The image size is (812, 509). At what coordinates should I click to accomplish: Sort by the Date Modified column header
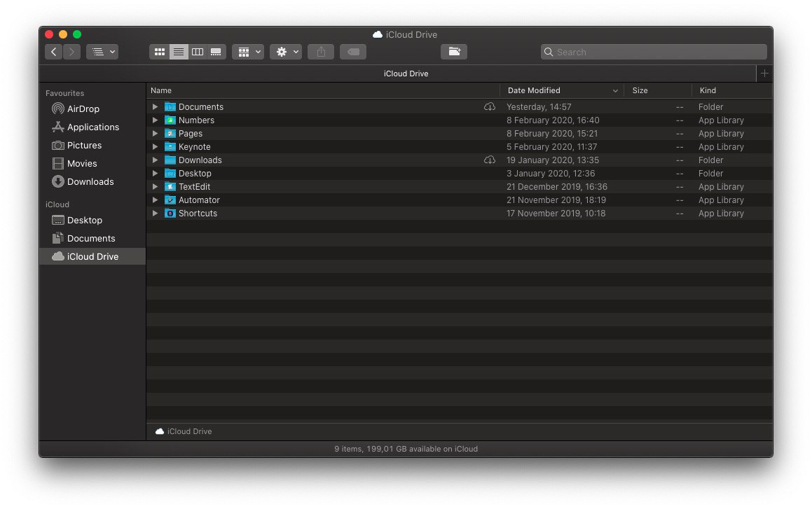(562, 90)
